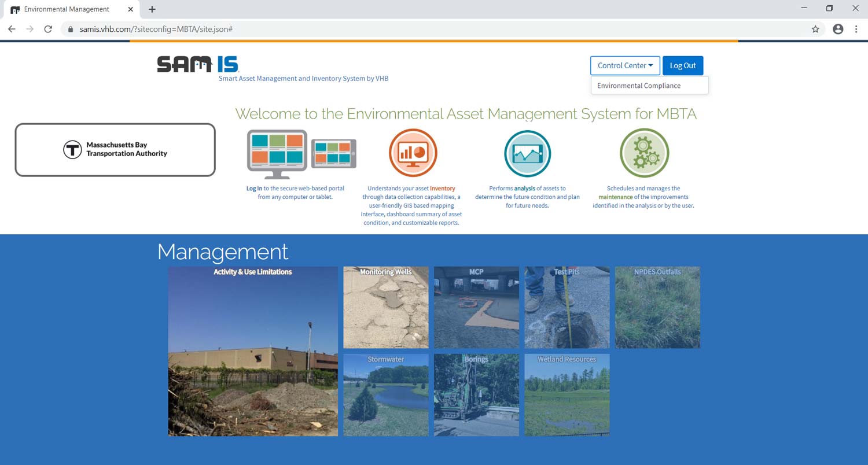The width and height of the screenshot is (868, 465).
Task: Bookmark this page with the star icon
Action: [x=815, y=29]
